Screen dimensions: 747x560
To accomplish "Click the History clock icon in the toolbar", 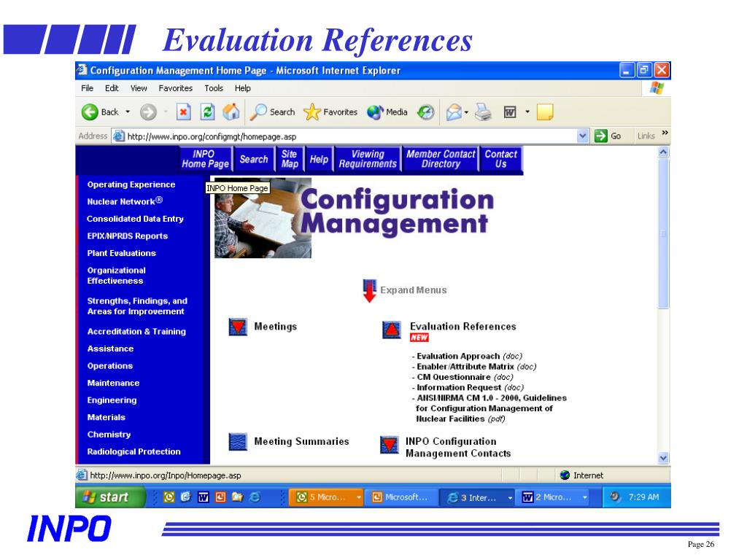I will pyautogui.click(x=425, y=112).
